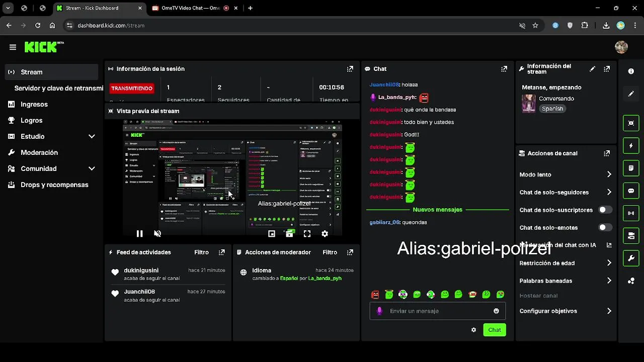Image resolution: width=644 pixels, height=362 pixels.
Task: Open the browser tab list dropdown
Action: click(8, 8)
